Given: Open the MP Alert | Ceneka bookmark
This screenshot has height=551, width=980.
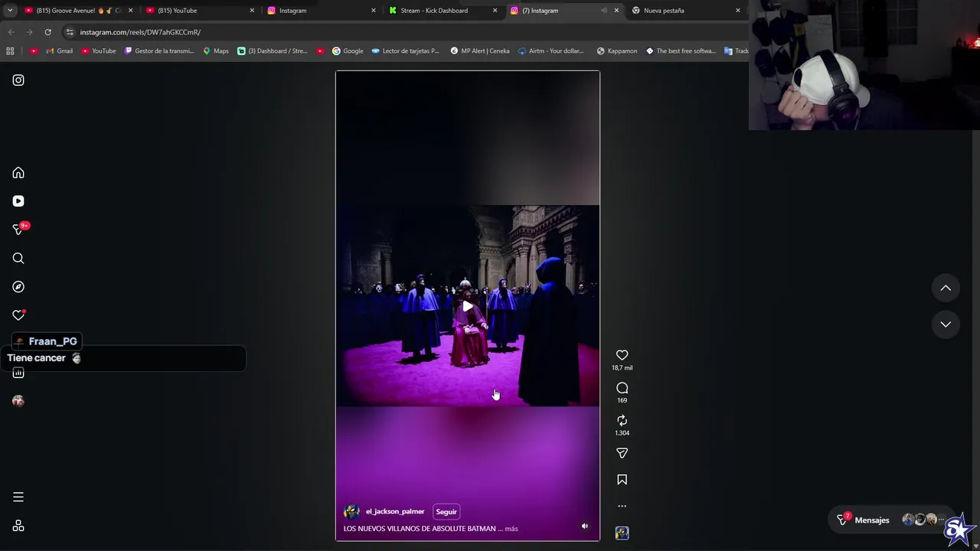Looking at the screenshot, I should (480, 51).
